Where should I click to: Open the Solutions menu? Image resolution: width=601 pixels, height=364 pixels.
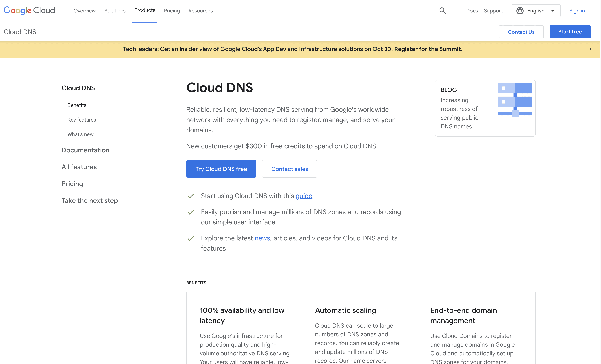point(115,11)
